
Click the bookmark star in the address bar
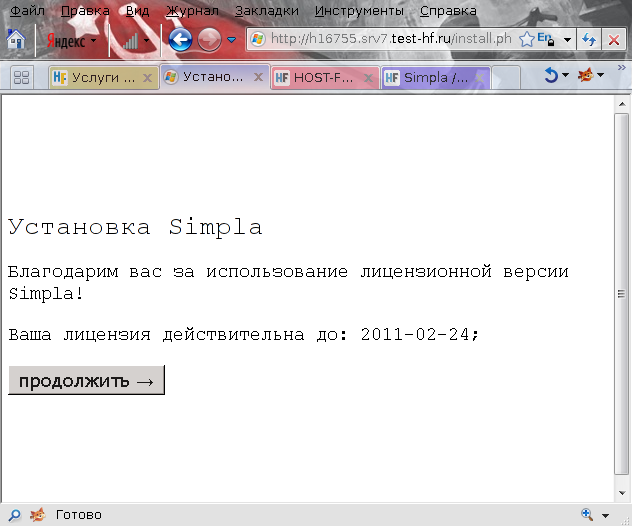click(526, 40)
